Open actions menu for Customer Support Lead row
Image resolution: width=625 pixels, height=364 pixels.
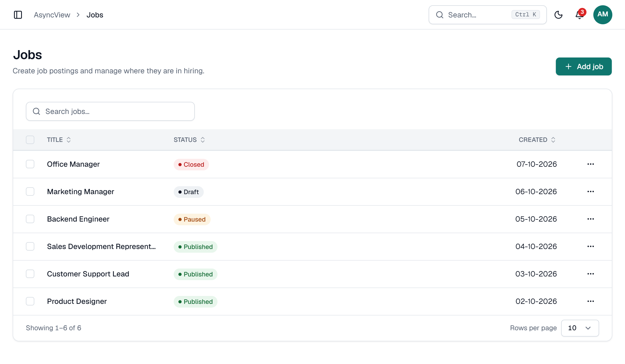click(x=591, y=274)
